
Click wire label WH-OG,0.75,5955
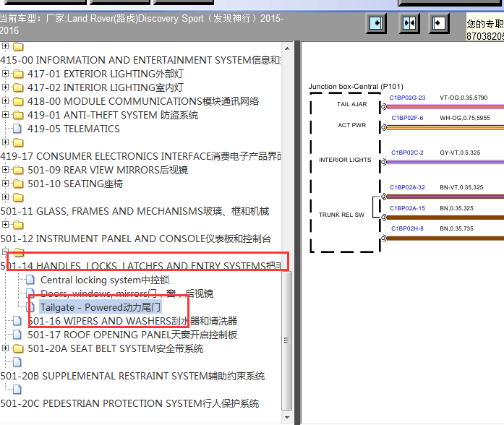(465, 118)
